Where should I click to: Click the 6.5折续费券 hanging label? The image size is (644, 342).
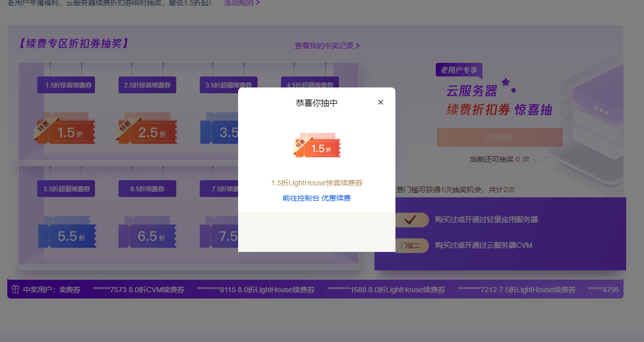point(147,189)
